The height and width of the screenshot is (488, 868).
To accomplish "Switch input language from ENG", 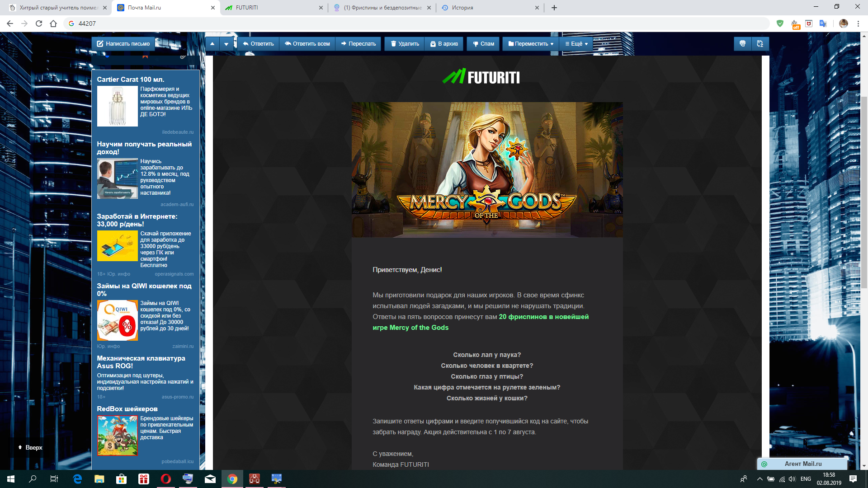I will pyautogui.click(x=806, y=479).
